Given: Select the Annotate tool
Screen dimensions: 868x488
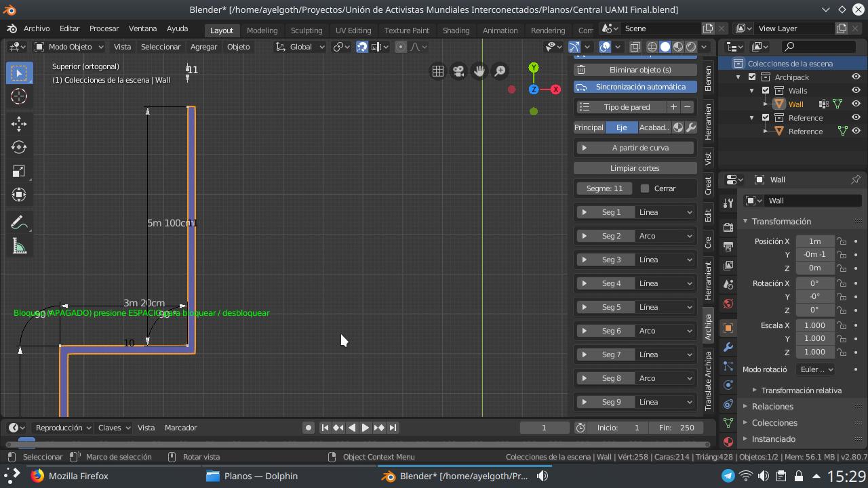Looking at the screenshot, I should pyautogui.click(x=19, y=222).
